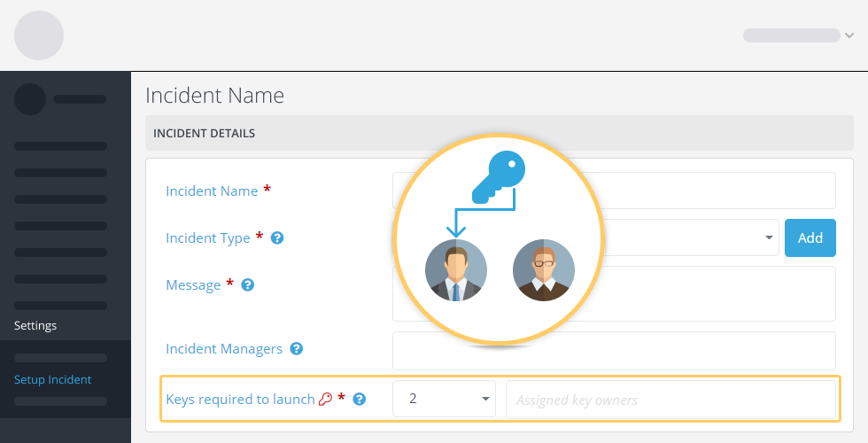Image resolution: width=868 pixels, height=443 pixels.
Task: Click the help icon beside Incident Type
Action: [276, 238]
